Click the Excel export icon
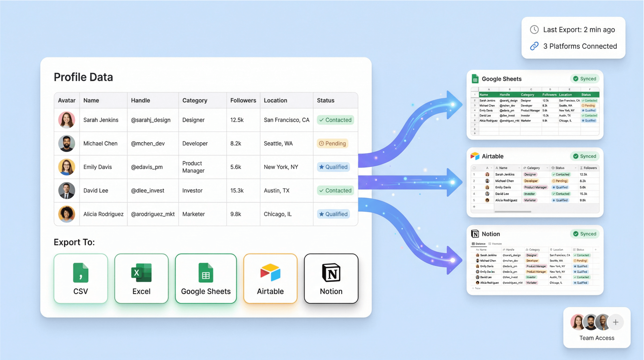The width and height of the screenshot is (644, 360). pos(141,273)
